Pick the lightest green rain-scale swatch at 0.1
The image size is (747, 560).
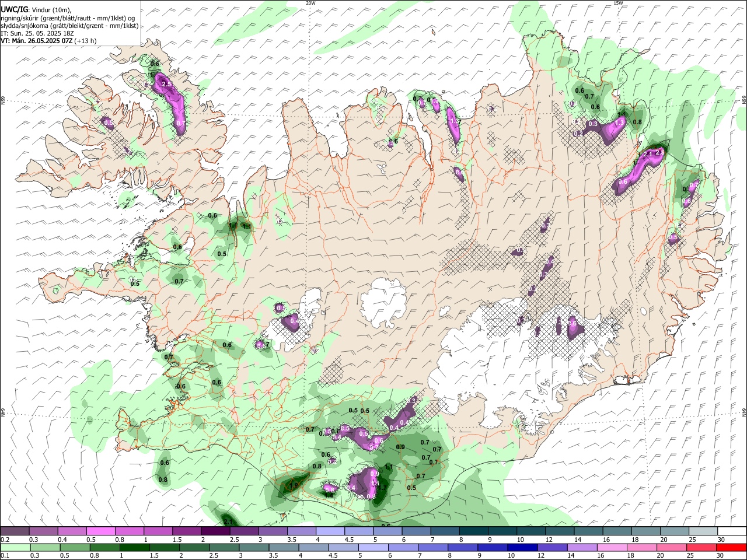point(15,547)
